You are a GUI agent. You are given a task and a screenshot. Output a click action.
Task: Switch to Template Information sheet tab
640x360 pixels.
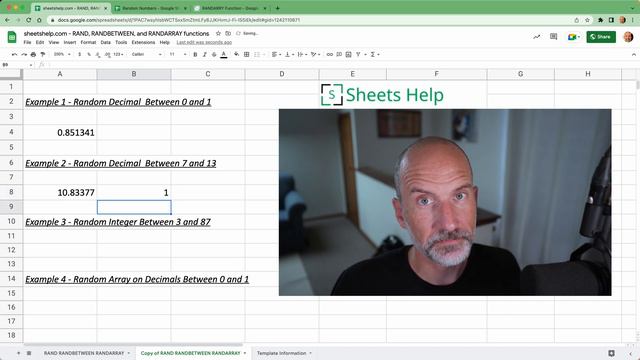[x=282, y=353]
